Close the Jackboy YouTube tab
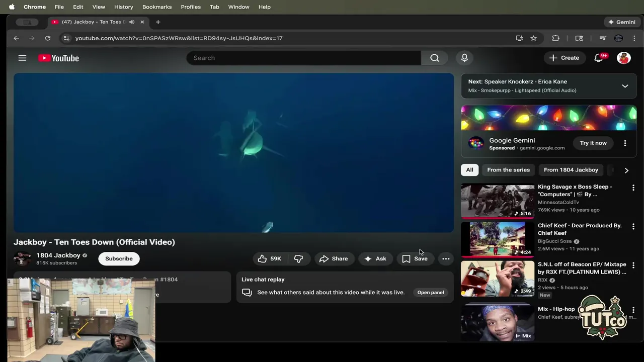This screenshot has height=362, width=644. click(142, 22)
